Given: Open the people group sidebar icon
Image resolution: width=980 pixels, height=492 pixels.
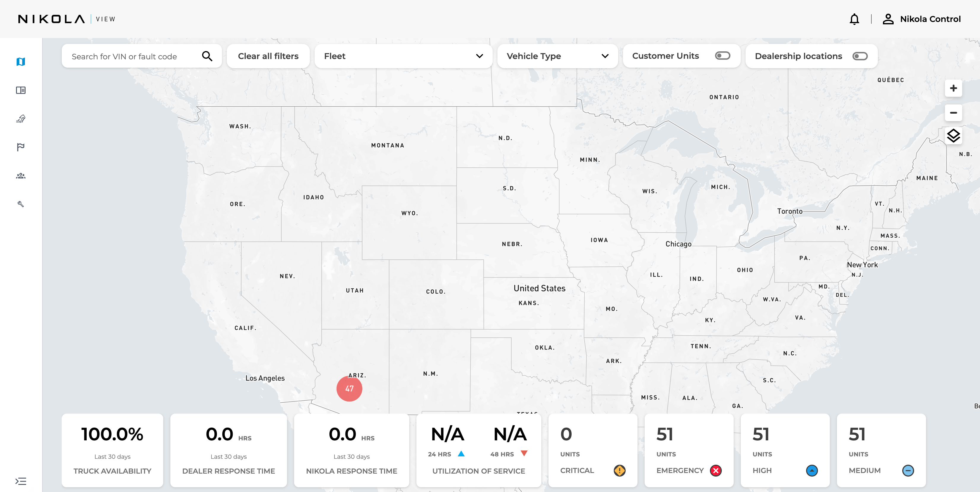Looking at the screenshot, I should pyautogui.click(x=21, y=176).
